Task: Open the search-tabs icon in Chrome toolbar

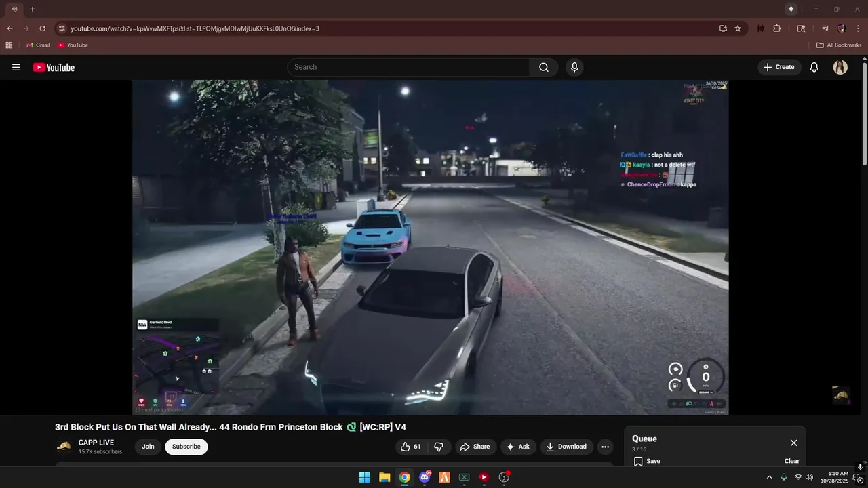Action: tap(801, 28)
